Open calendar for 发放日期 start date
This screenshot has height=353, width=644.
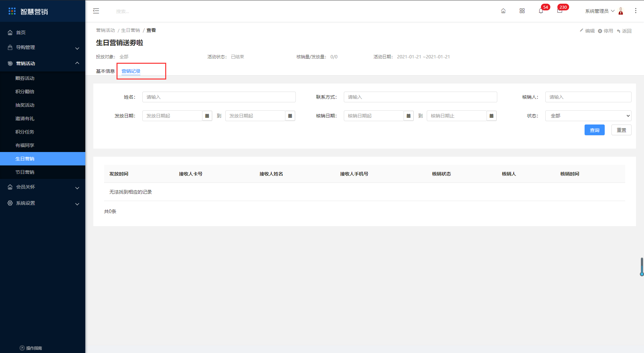coord(207,116)
